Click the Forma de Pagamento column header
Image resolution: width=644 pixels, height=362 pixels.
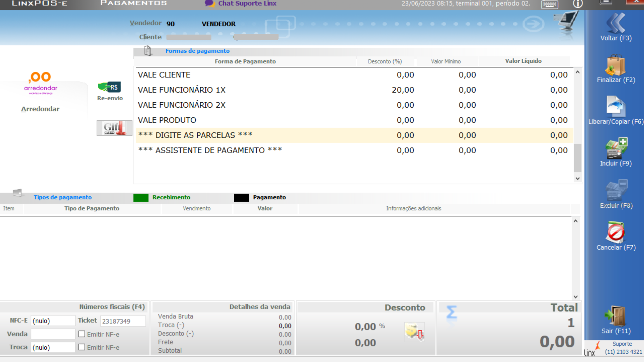(245, 61)
